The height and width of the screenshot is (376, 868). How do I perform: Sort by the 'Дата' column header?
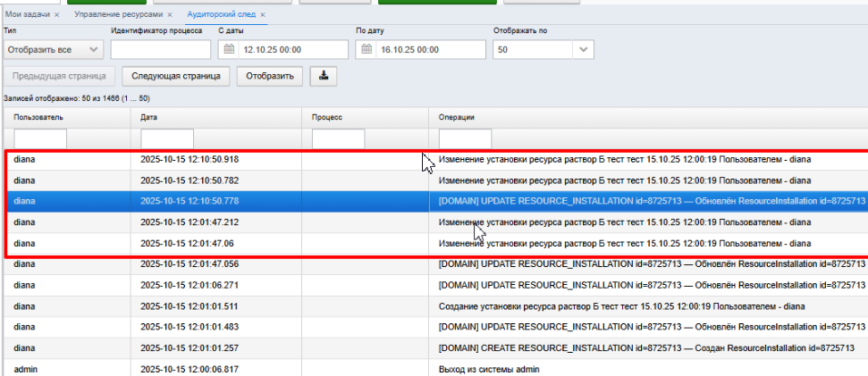[x=216, y=118]
